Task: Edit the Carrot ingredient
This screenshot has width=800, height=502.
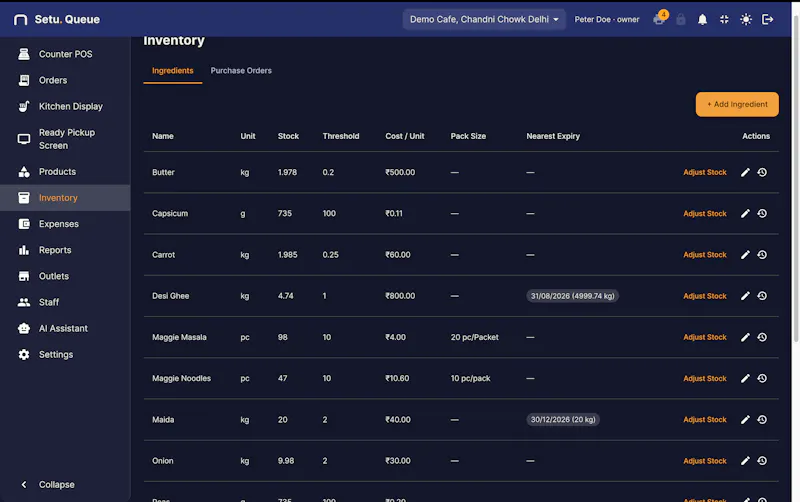Action: [x=745, y=255]
